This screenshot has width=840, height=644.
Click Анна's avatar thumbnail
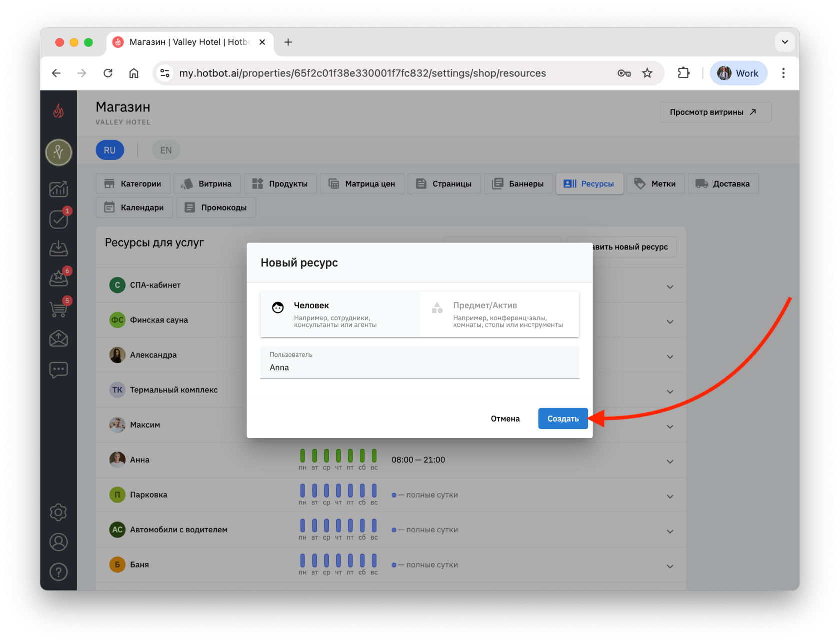(x=117, y=460)
